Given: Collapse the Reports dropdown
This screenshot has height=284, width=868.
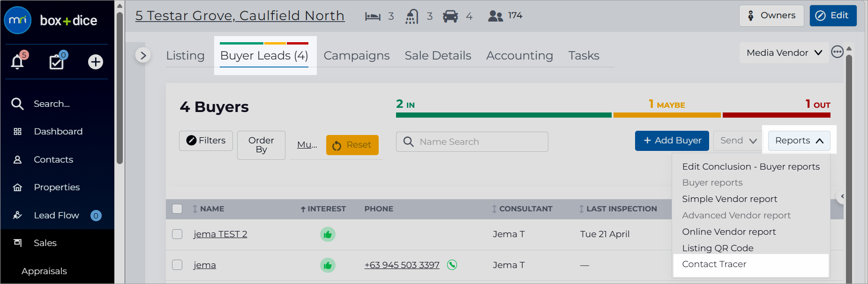Looking at the screenshot, I should (799, 141).
